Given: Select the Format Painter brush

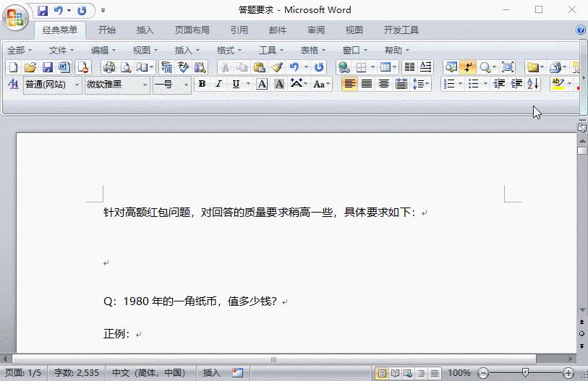Looking at the screenshot, I should tap(277, 67).
